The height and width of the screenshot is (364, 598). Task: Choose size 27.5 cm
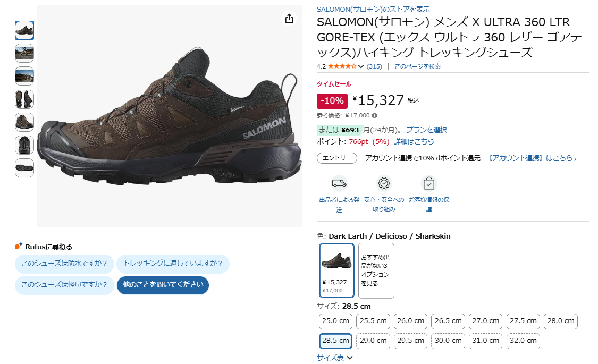pyautogui.click(x=524, y=321)
